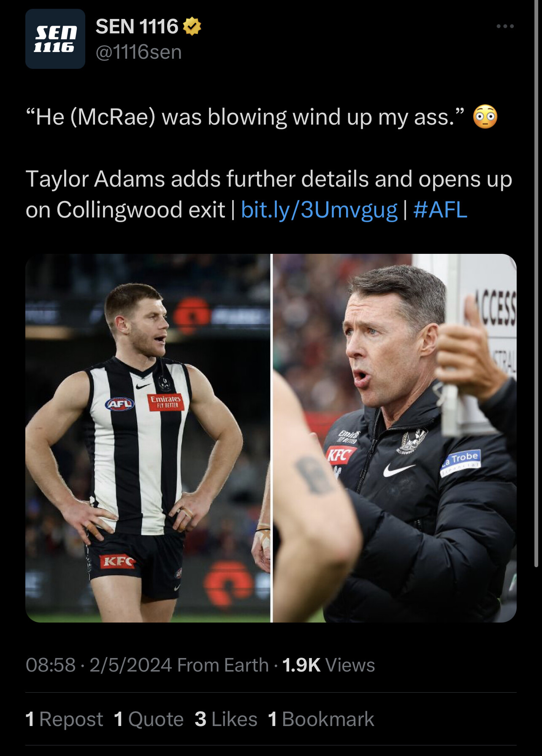The image size is (542, 756).
Task: Open the 1 Quote list
Action: 149,719
